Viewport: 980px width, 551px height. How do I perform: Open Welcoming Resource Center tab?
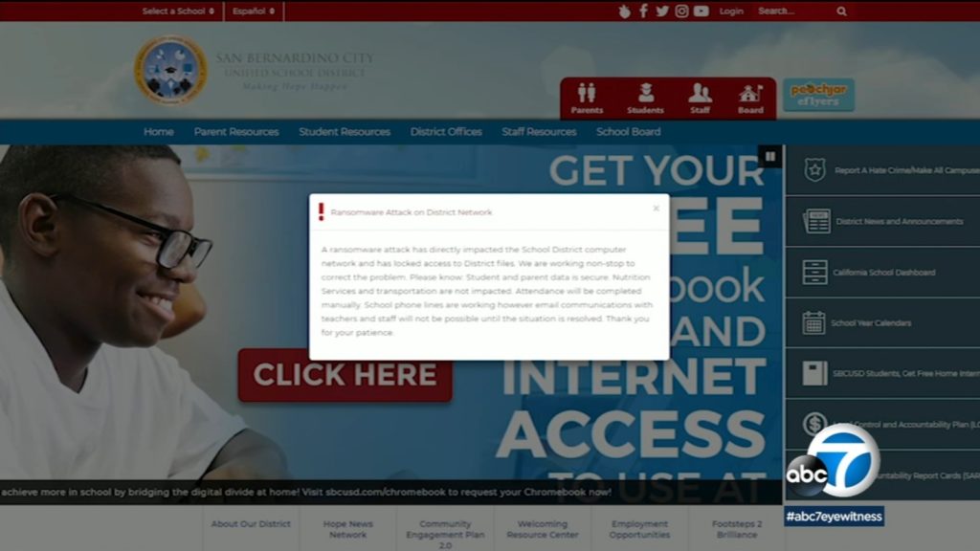coord(543,529)
